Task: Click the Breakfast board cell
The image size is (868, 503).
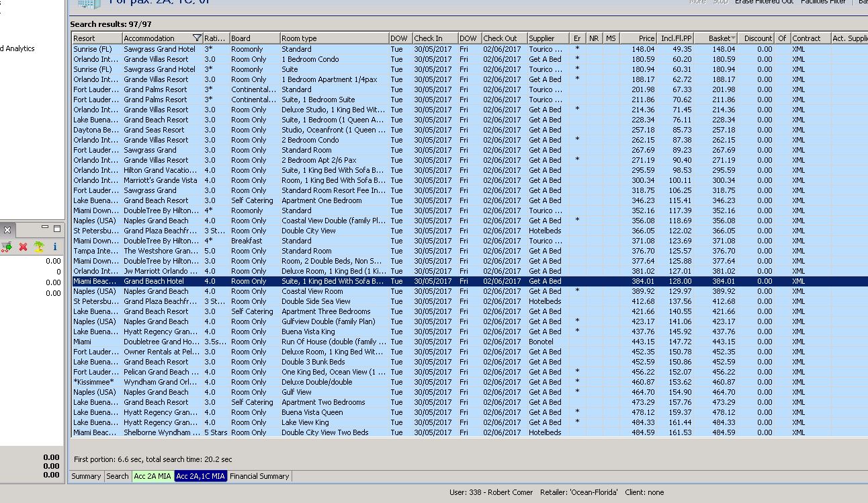Action: point(255,241)
